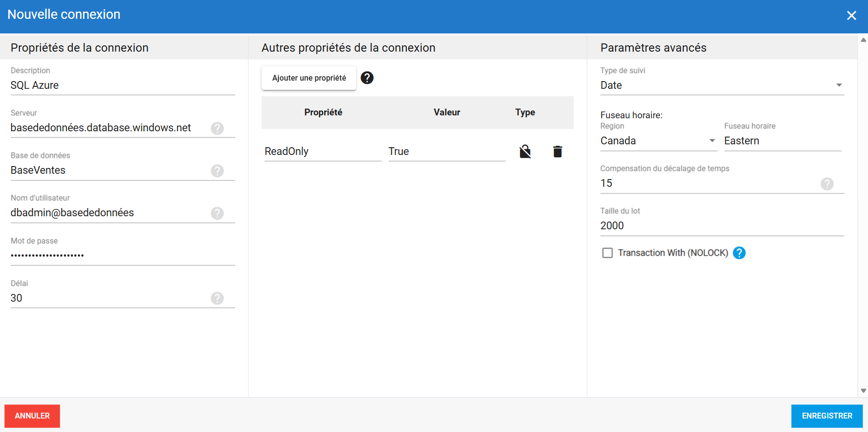Click the scrollbar up arrow
Image resolution: width=868 pixels, height=432 pixels.
pyautogui.click(x=863, y=40)
